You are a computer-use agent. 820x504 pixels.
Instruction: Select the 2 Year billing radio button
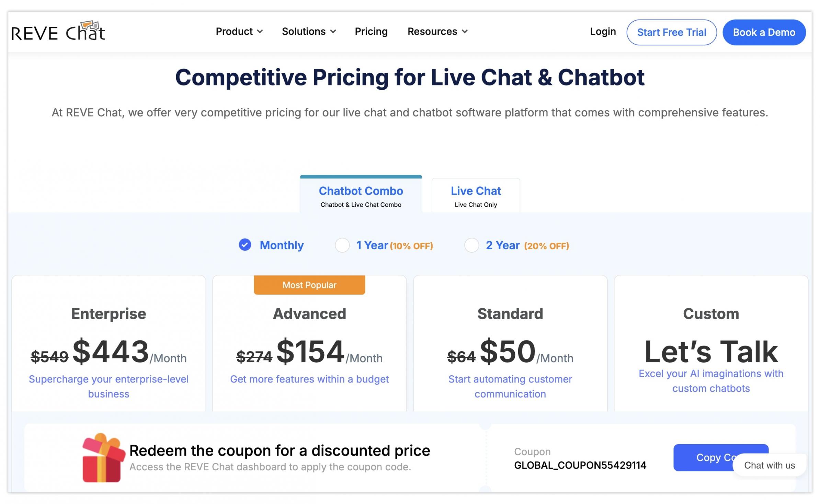(471, 245)
